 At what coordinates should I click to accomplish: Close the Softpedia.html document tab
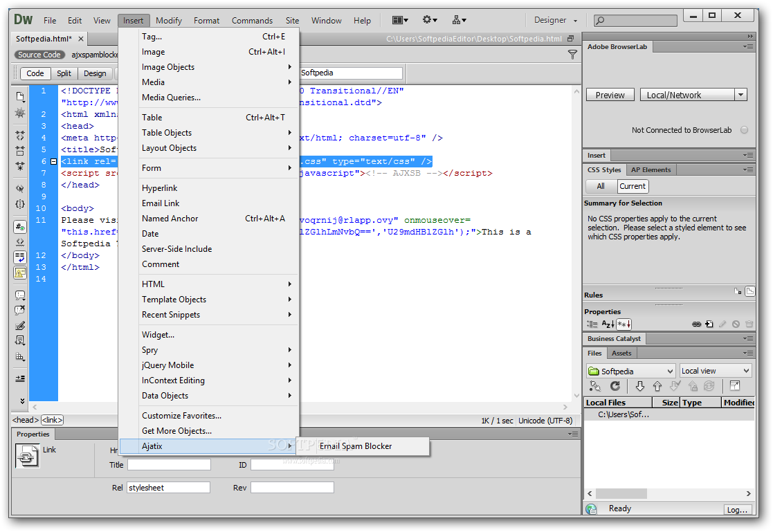point(81,39)
